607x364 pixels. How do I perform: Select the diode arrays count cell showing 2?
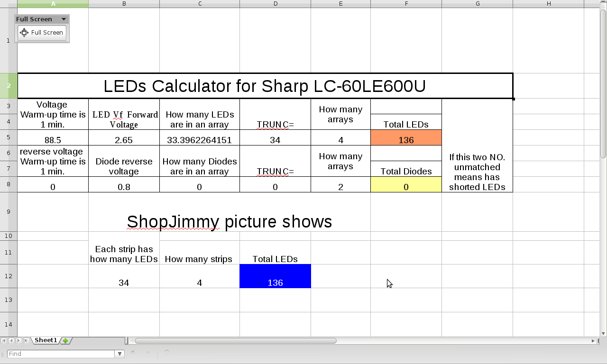pos(341,184)
